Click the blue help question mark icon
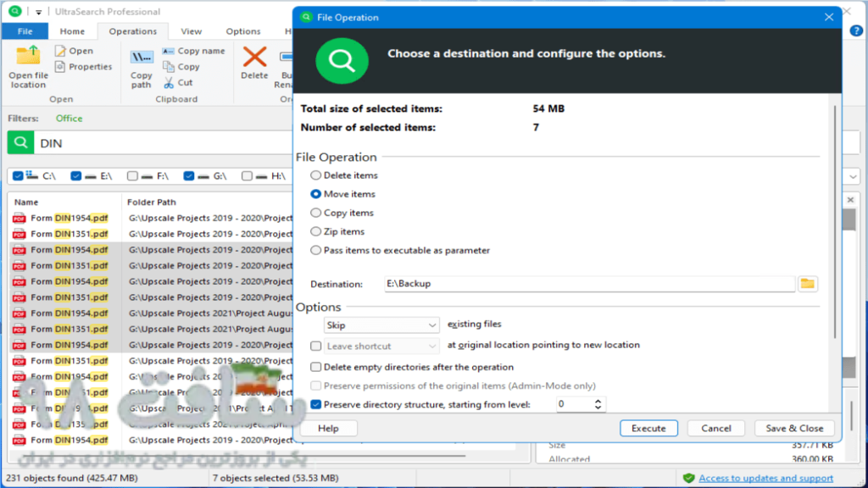868x488 pixels. [x=856, y=31]
